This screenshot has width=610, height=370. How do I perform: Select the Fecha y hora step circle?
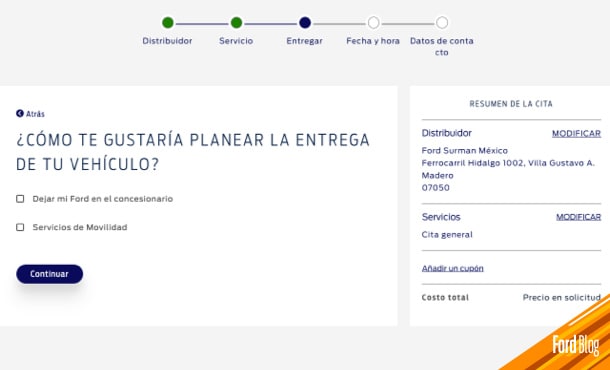click(x=373, y=23)
